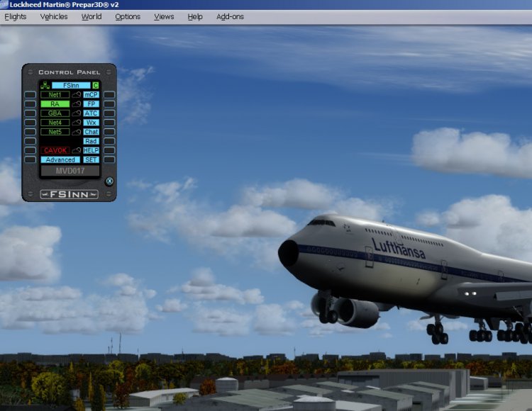Image resolution: width=532 pixels, height=411 pixels.
Task: Toggle the red CAVOK weather mode
Action: point(55,150)
